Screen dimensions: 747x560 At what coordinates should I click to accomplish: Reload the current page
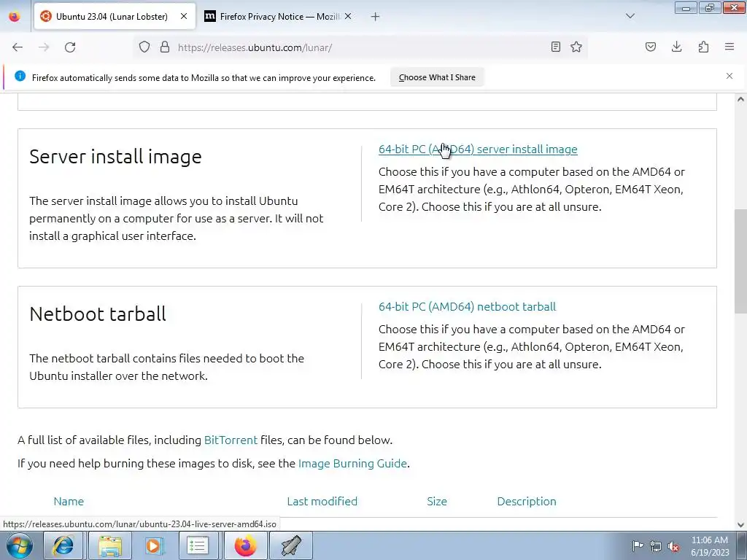[x=70, y=47]
